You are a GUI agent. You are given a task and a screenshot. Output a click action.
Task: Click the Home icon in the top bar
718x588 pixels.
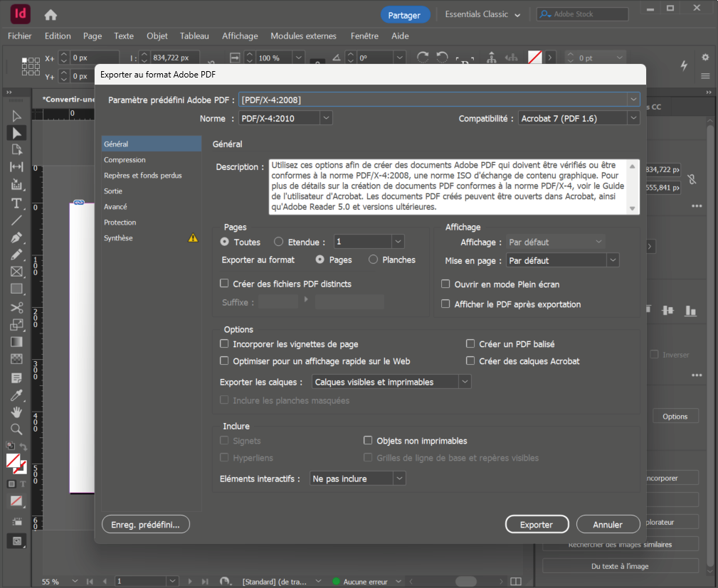[x=51, y=15]
